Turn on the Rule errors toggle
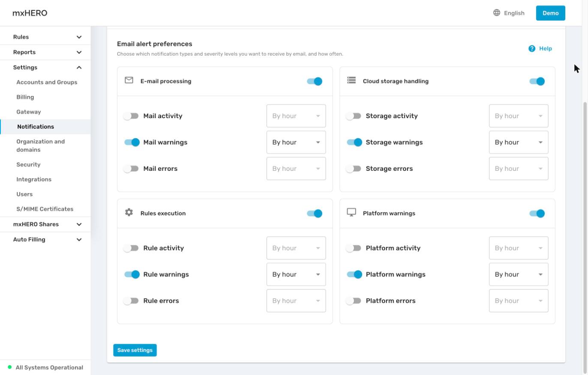This screenshot has width=588, height=375. (x=131, y=301)
